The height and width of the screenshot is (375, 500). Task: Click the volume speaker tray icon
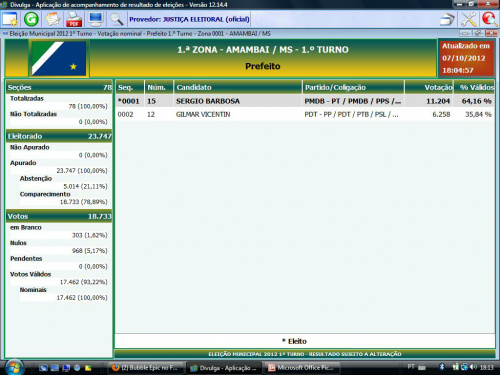(x=473, y=367)
